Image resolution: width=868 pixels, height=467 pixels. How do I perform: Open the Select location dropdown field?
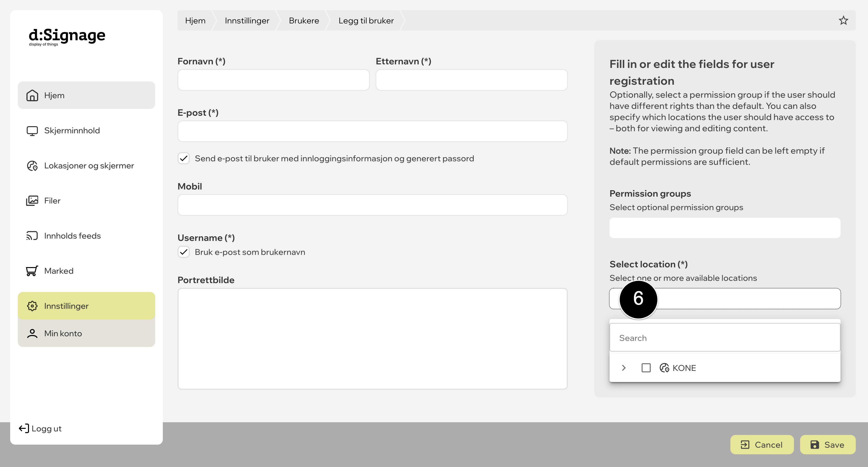coord(725,299)
